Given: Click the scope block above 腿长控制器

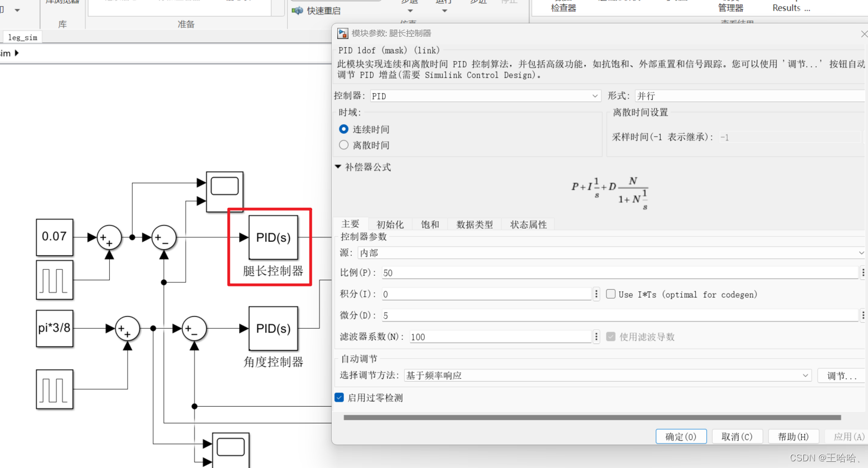Looking at the screenshot, I should click(x=225, y=192).
